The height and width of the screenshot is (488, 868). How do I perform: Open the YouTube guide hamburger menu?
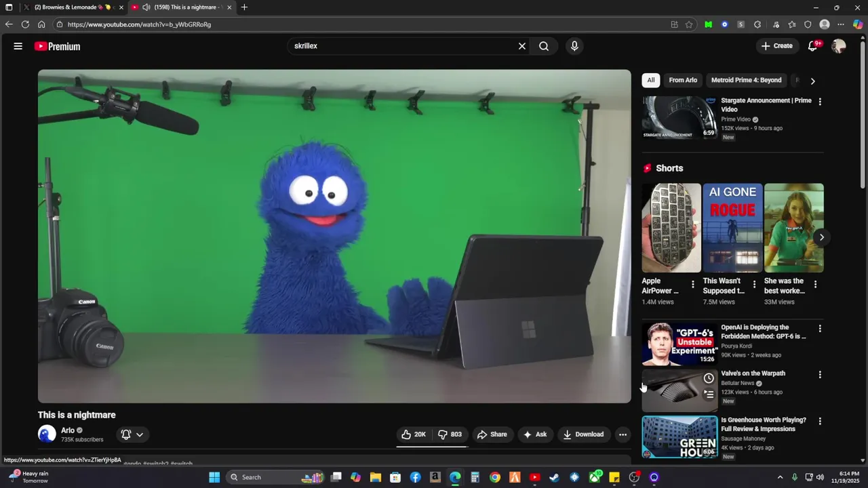coord(18,46)
